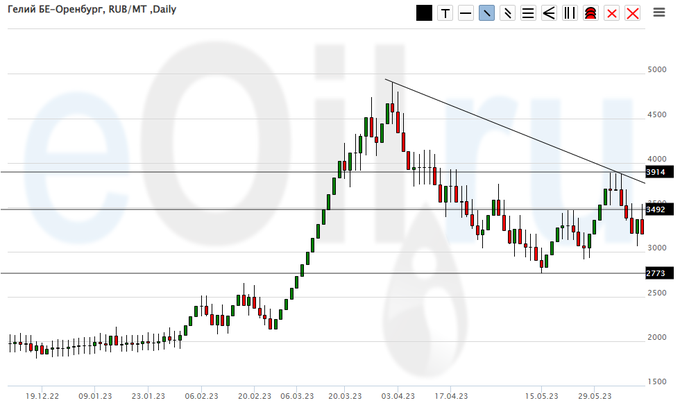680x412 pixels.
Task: Open the black color swatch picker
Action: click(x=424, y=13)
